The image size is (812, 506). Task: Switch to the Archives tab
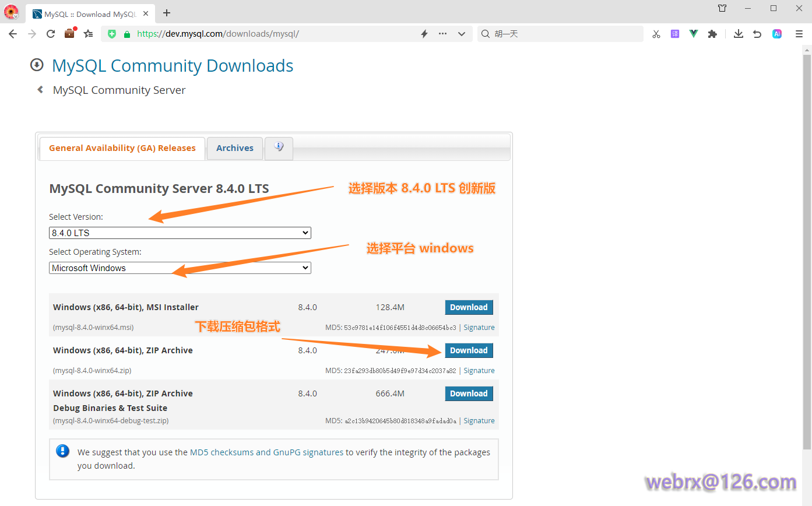235,148
